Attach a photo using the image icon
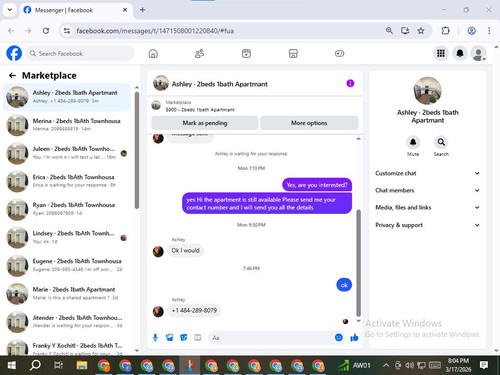This screenshot has height=375, width=500. pyautogui.click(x=169, y=338)
